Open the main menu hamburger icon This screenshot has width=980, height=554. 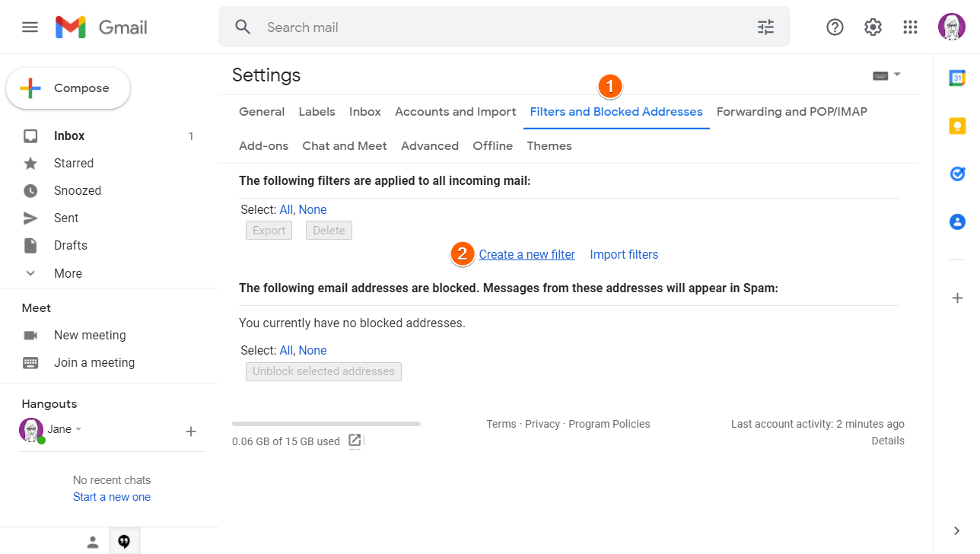(x=30, y=27)
